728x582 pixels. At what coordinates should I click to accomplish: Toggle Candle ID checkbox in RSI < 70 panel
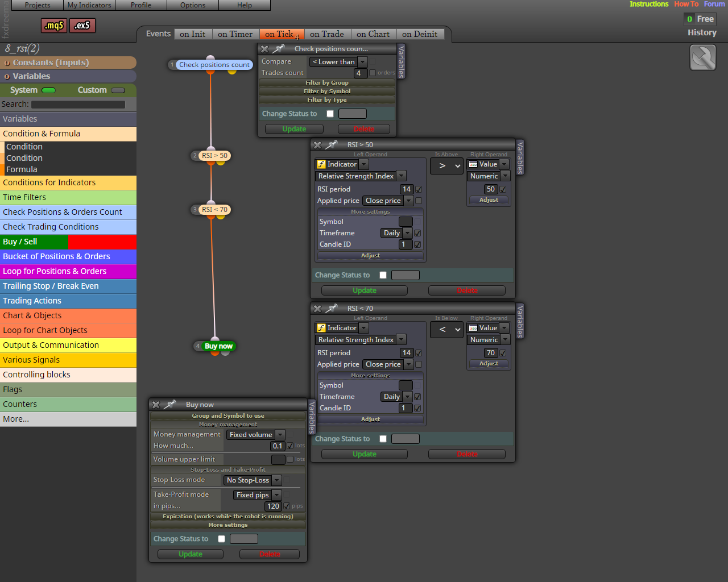[417, 408]
